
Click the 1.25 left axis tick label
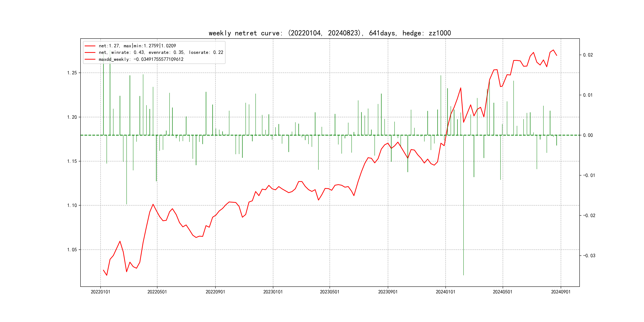(x=72, y=73)
